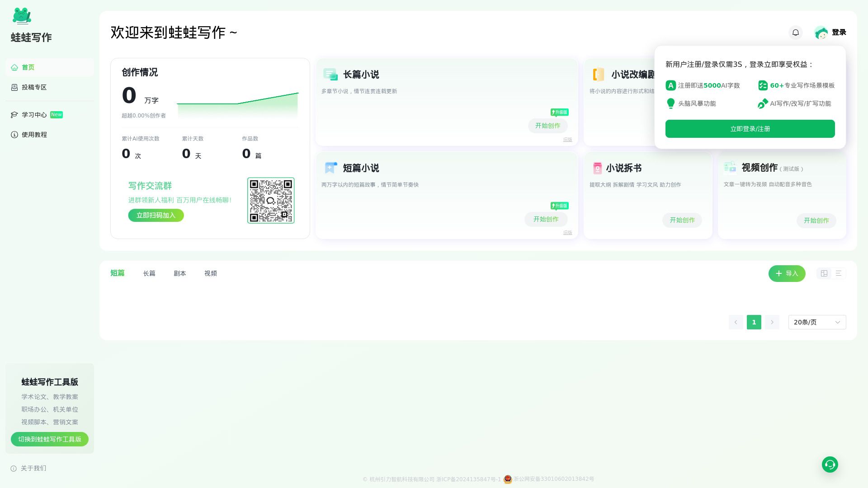Switch to list view layout
The image size is (868, 488).
(x=839, y=273)
